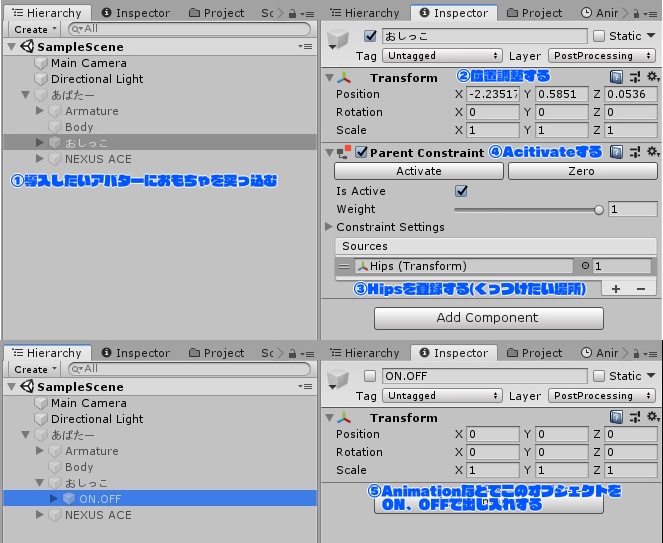Image resolution: width=663 pixels, height=543 pixels.
Task: Expand the ON.OFF object arrow
Action: (x=53, y=498)
